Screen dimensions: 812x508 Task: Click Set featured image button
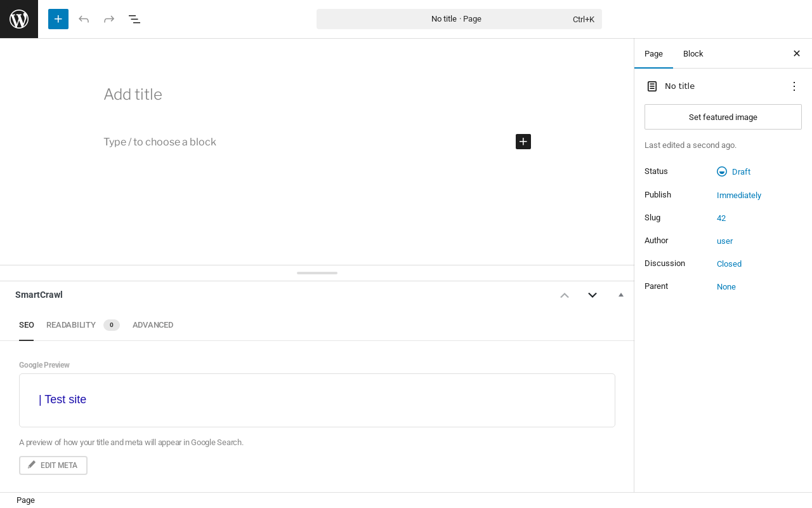[x=723, y=117]
